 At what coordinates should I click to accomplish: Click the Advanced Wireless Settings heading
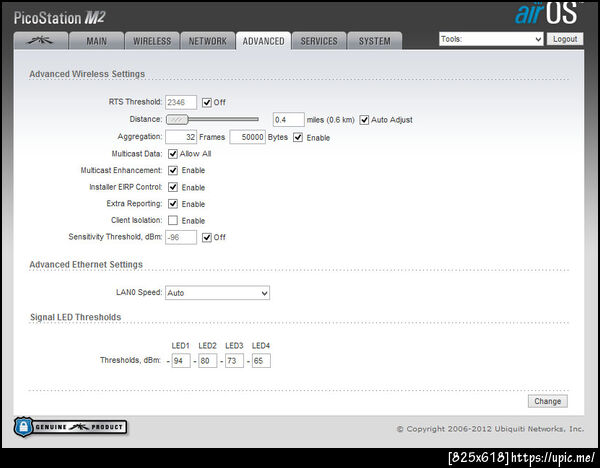(87, 74)
